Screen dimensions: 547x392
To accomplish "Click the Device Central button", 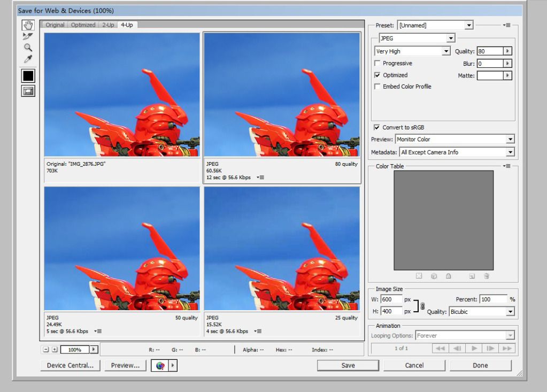I will coord(70,365).
